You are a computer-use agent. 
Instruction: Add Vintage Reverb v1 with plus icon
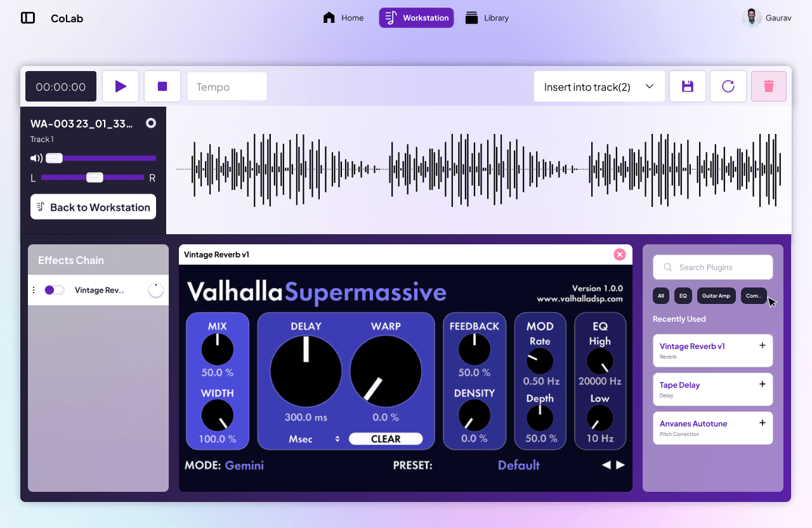click(763, 346)
